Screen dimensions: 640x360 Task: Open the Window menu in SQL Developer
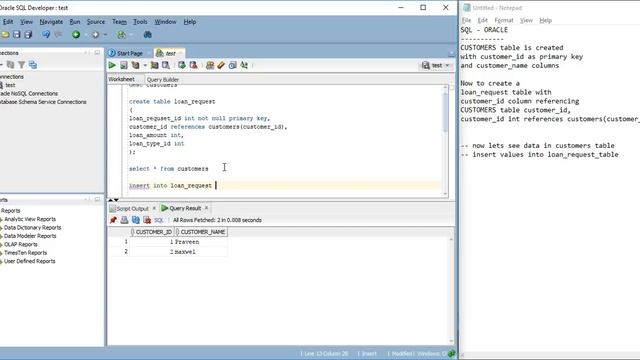tap(165, 22)
